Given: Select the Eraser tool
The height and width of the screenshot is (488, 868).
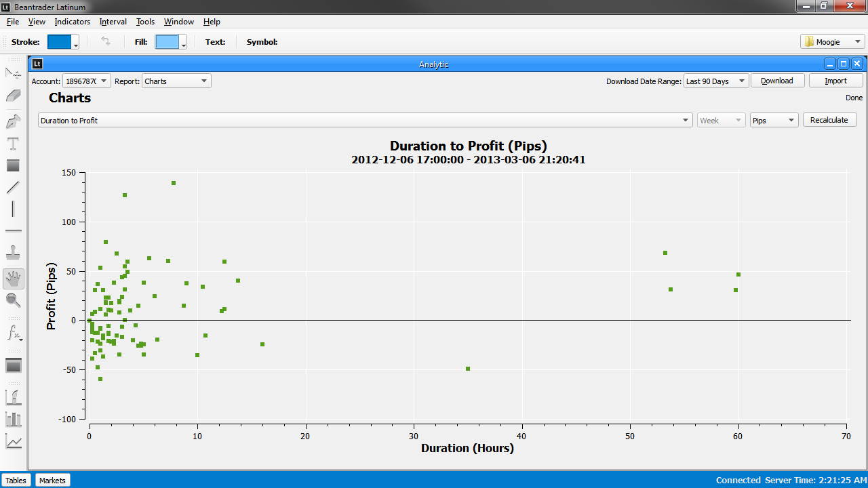Looking at the screenshot, I should (14, 96).
